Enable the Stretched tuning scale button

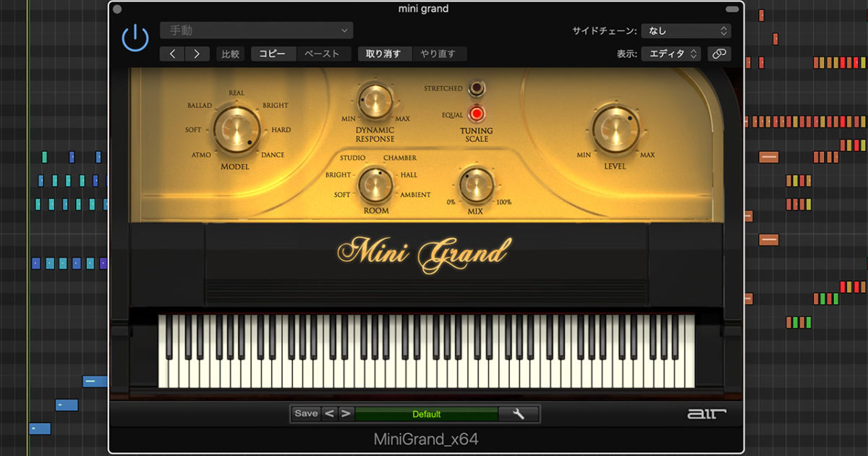pyautogui.click(x=476, y=88)
